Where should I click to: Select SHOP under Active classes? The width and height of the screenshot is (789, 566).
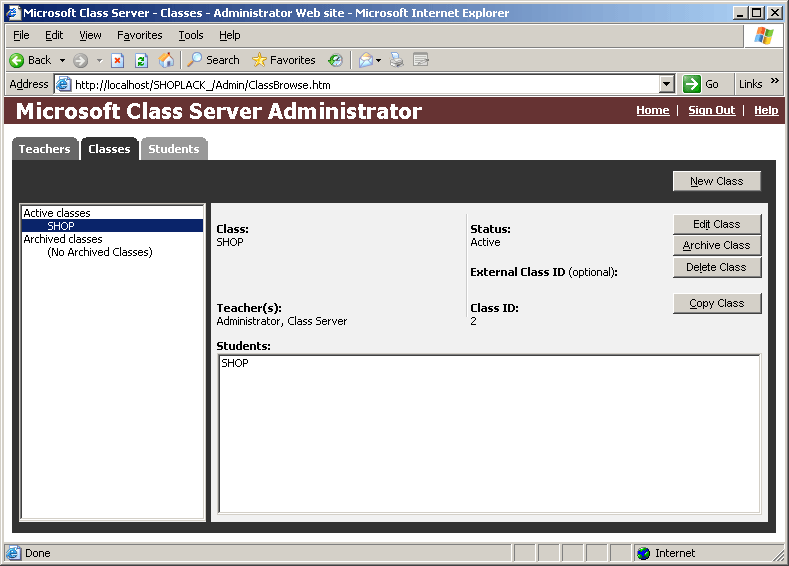pyautogui.click(x=112, y=226)
